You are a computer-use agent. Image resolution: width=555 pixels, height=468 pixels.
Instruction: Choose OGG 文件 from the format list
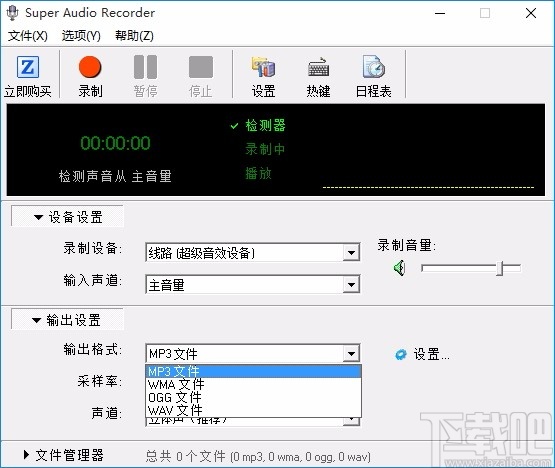(x=253, y=398)
